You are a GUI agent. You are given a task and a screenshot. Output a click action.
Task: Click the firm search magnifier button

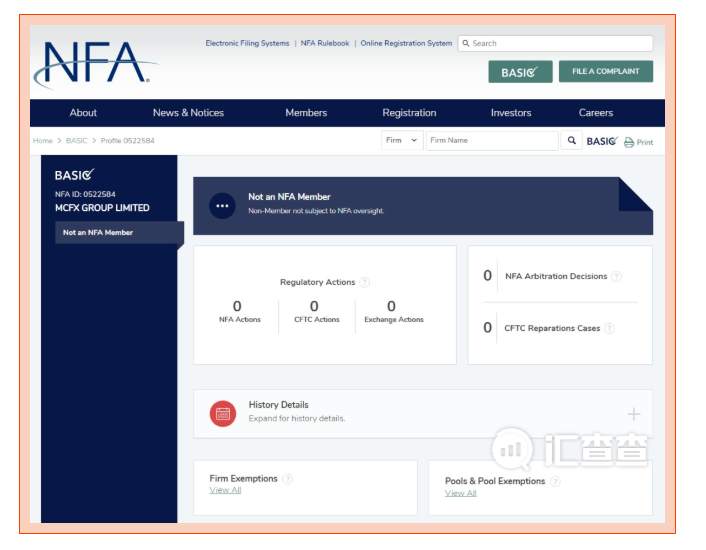point(571,140)
